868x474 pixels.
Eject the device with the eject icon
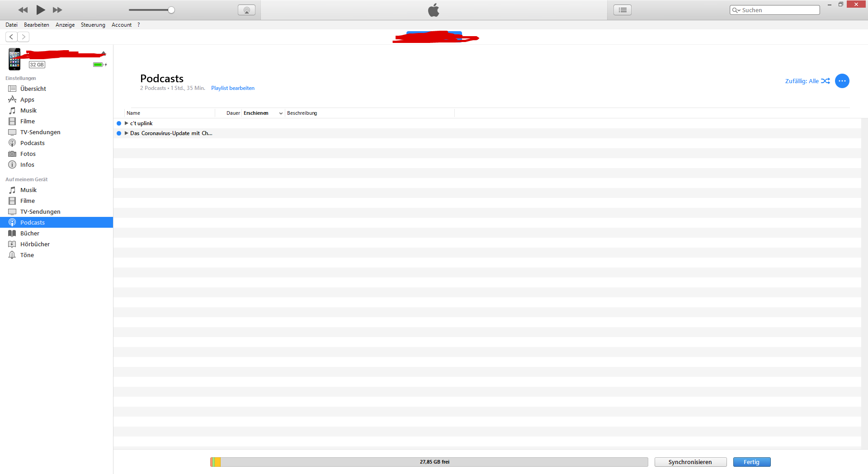click(104, 53)
